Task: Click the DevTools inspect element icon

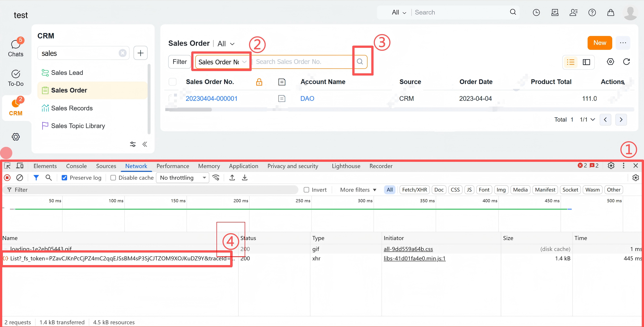Action: (7, 166)
